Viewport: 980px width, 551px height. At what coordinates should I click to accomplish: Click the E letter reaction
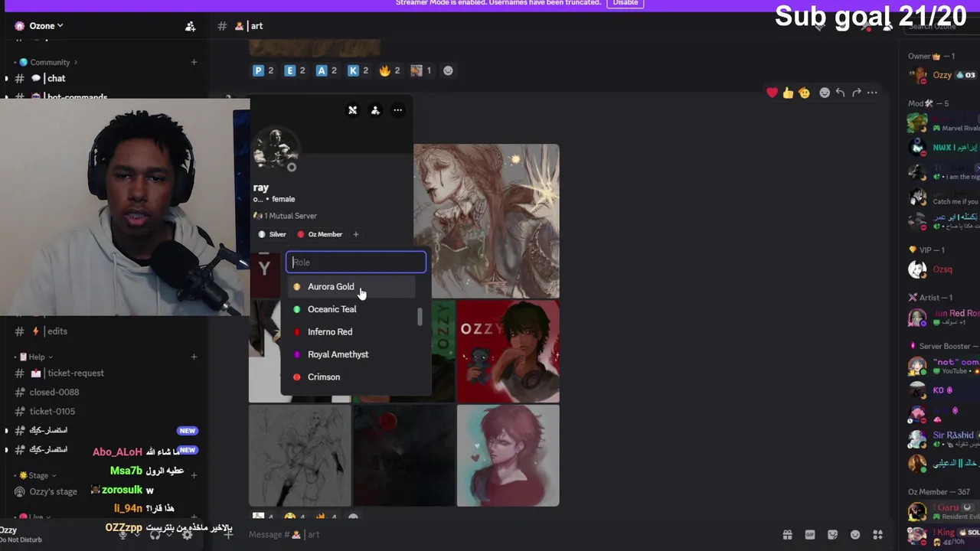tap(295, 70)
